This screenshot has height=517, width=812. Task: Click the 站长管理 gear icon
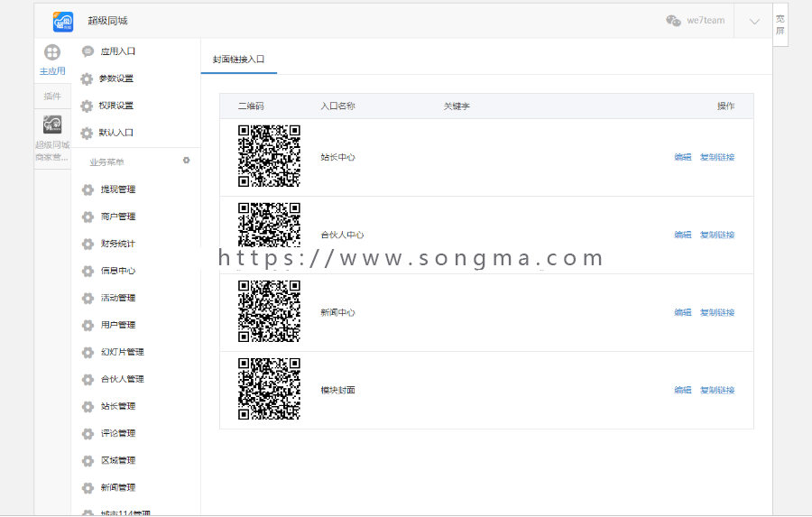(88, 406)
